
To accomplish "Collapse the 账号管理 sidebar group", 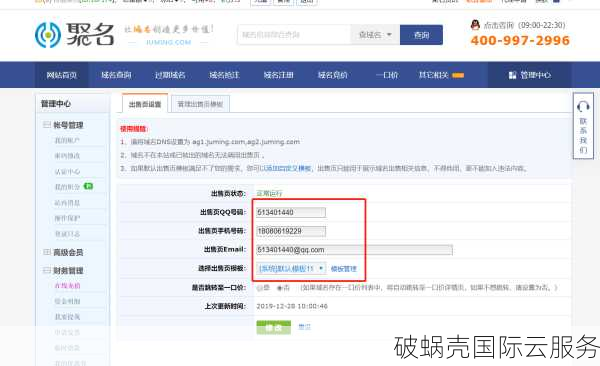I will click(x=47, y=125).
